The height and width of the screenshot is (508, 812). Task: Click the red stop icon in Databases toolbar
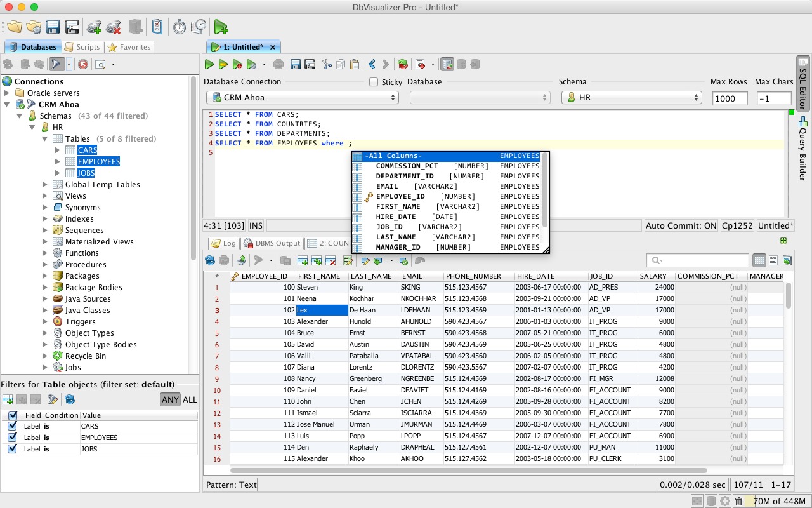click(82, 64)
